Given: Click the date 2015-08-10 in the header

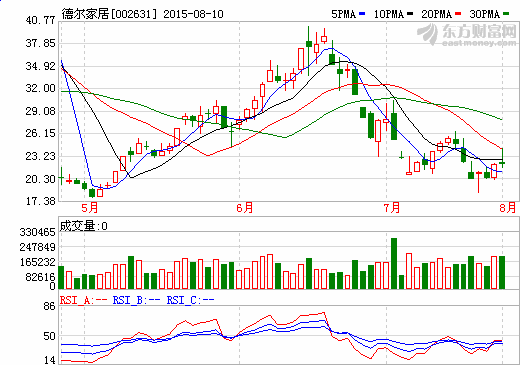Looking at the screenshot, I should click(193, 14).
